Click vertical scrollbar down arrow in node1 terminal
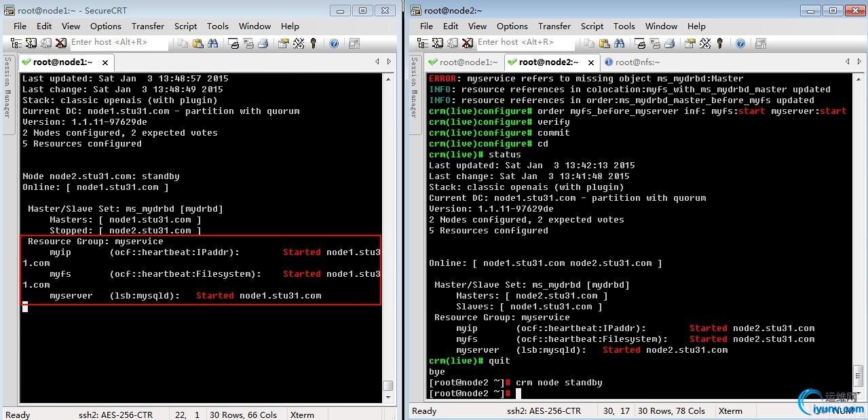The width and height of the screenshot is (868, 420). [x=388, y=399]
